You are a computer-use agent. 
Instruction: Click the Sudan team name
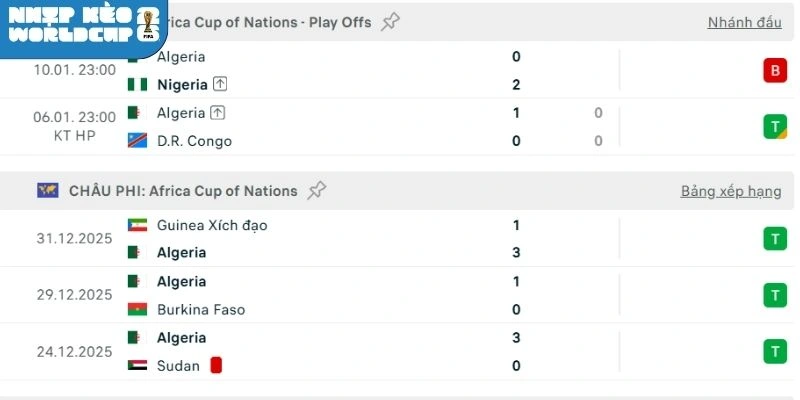coord(178,366)
